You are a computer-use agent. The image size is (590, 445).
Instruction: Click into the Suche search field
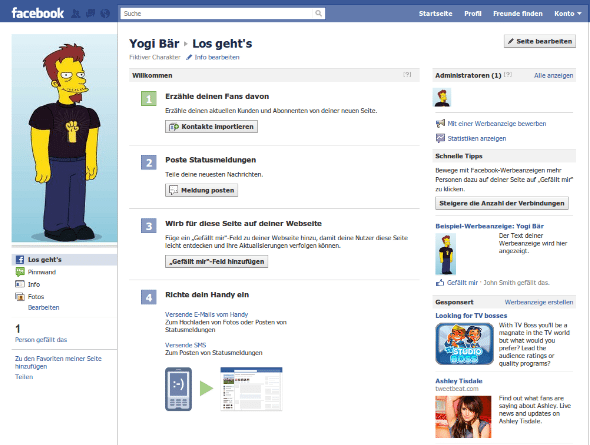pyautogui.click(x=217, y=14)
